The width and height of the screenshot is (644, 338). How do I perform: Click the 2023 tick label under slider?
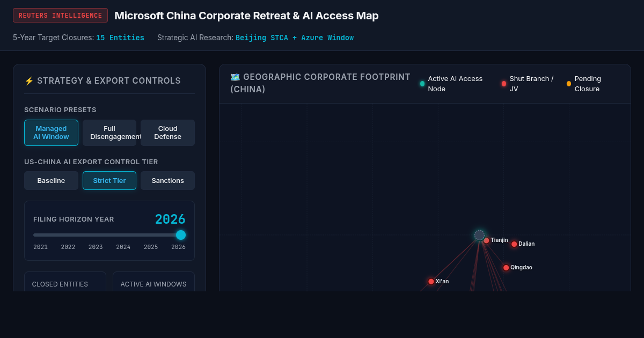[96, 247]
